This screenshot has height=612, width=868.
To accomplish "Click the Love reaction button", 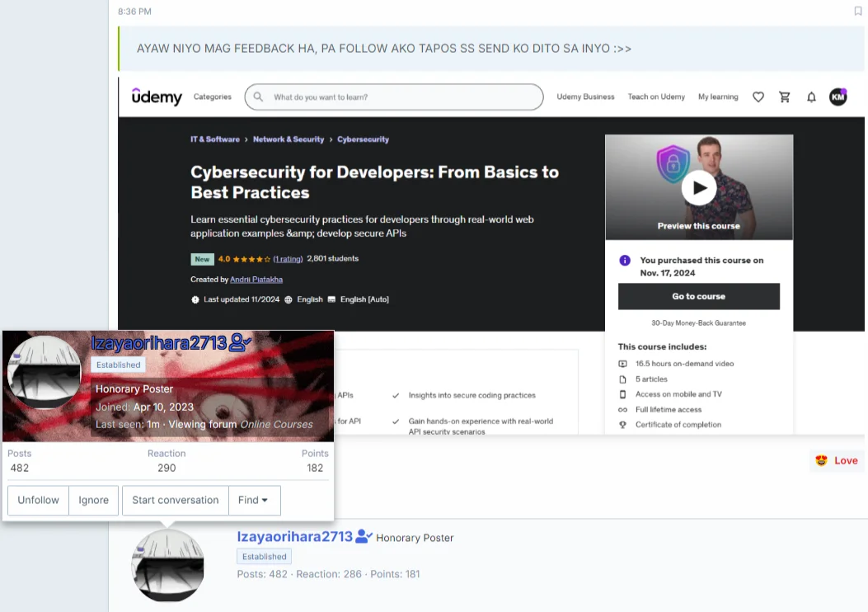I will (837, 460).
